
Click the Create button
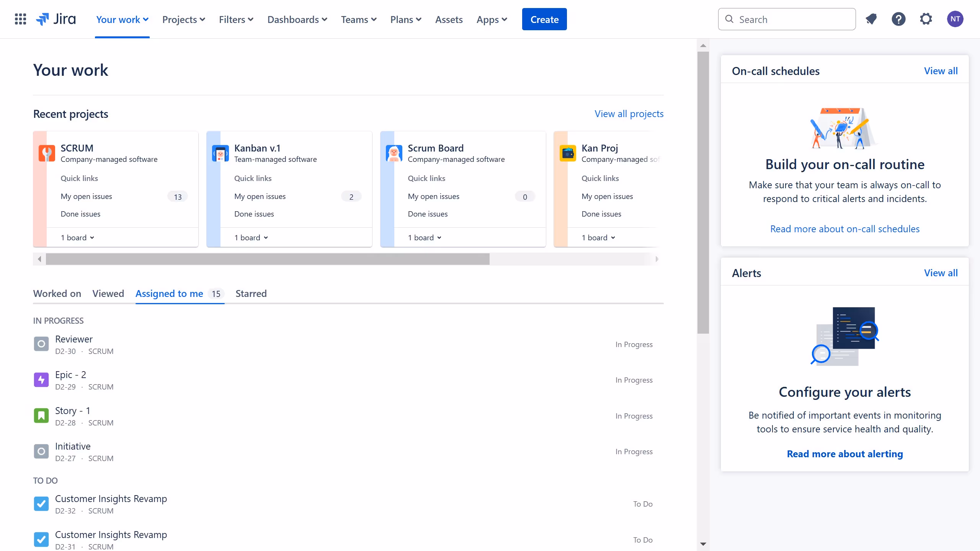point(544,19)
